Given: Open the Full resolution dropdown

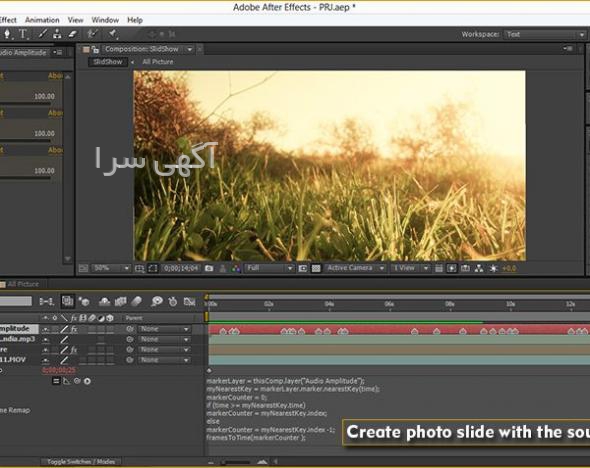Looking at the screenshot, I should (x=269, y=268).
